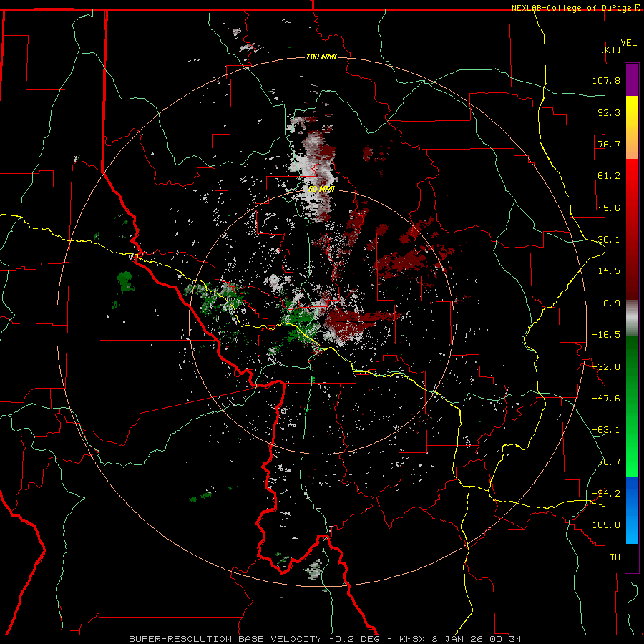Select the 76.7 scale value
This screenshot has height=644, width=644.
tap(609, 144)
